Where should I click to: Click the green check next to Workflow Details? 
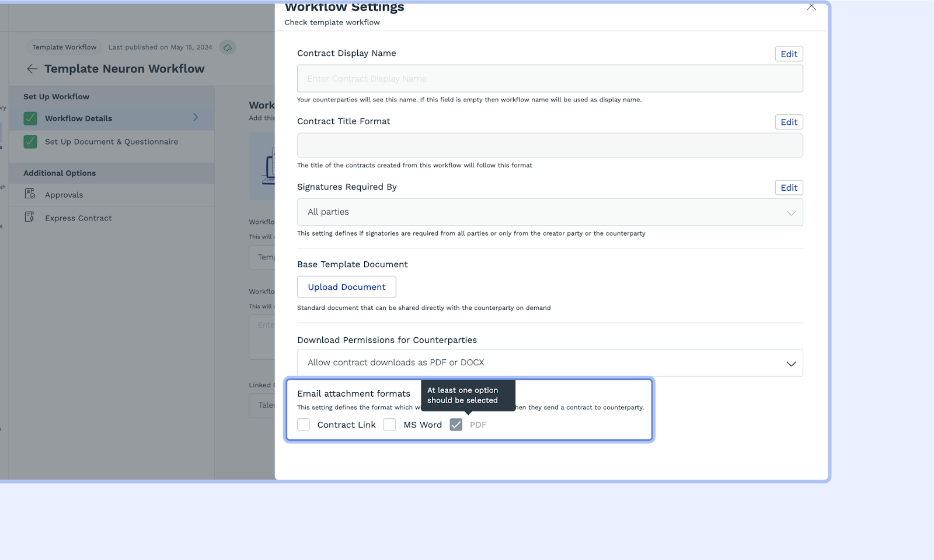(x=30, y=118)
